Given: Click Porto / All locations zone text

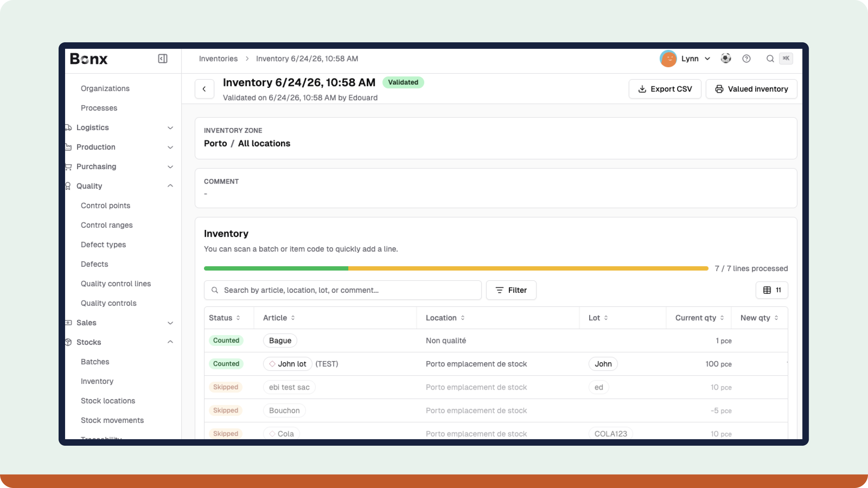Looking at the screenshot, I should pos(247,144).
